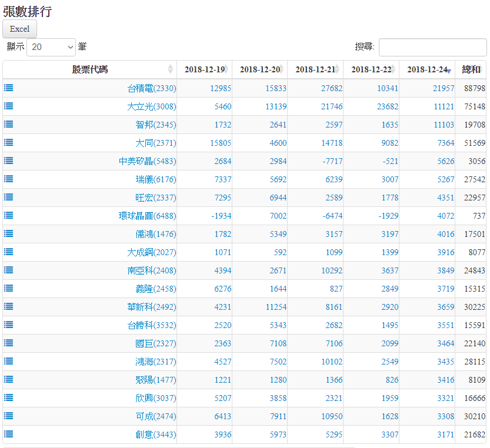Click the list icon next to 智邦(2345)
Viewport: 490px width, 448px height.
point(9,125)
